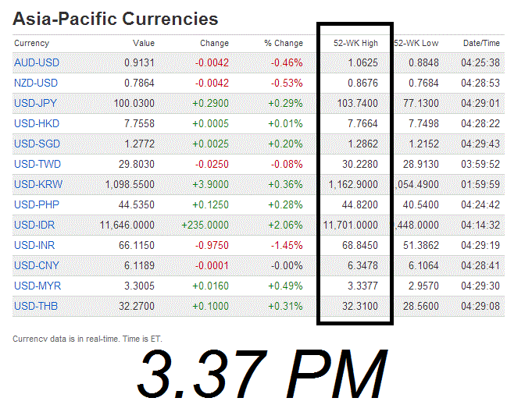The image size is (532, 405).
Task: Click the Change column header
Action: [214, 44]
